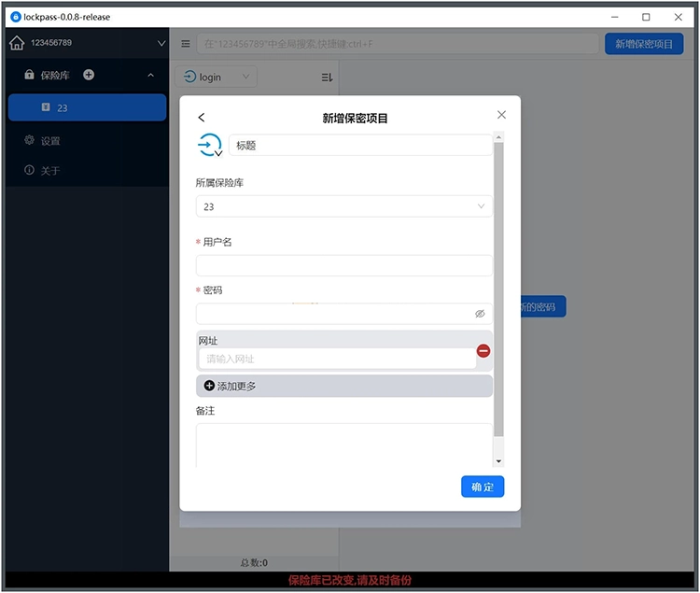The height and width of the screenshot is (593, 700).
Task: Toggle the sidebar hamburger menu icon
Action: [186, 44]
